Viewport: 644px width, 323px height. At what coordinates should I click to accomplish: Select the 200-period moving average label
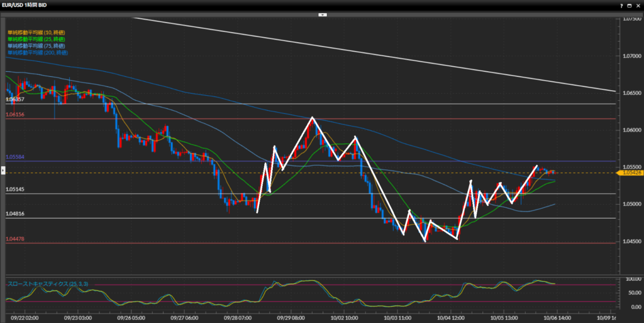coord(38,53)
